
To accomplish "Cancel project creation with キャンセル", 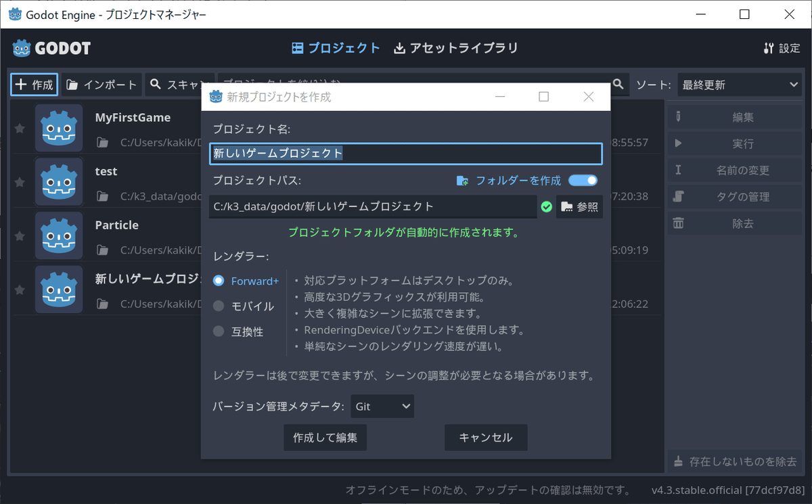I will [x=486, y=437].
